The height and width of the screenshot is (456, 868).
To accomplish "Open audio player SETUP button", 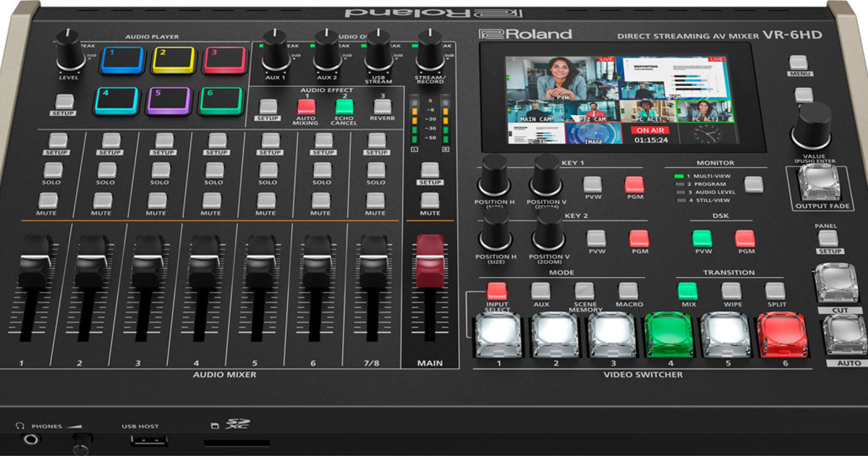I will tap(64, 102).
